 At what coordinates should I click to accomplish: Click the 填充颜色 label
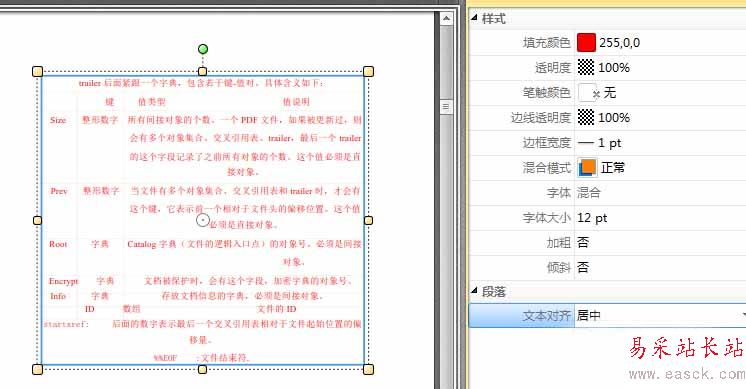click(x=547, y=43)
